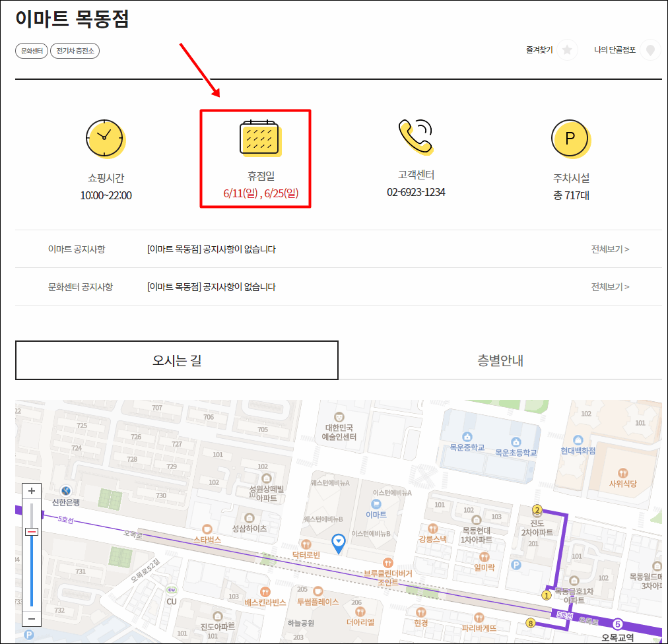
Task: Click the 이마트 marker on the map
Action: [x=376, y=505]
